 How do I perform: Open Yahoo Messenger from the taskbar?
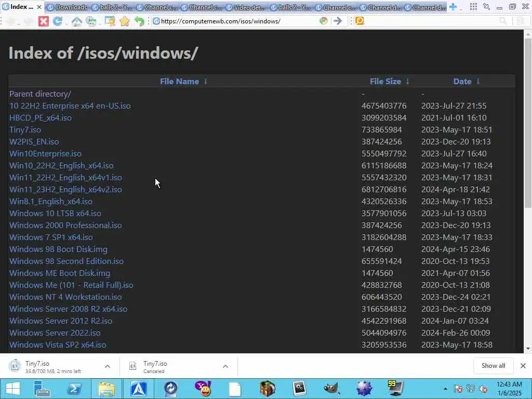pos(203,389)
